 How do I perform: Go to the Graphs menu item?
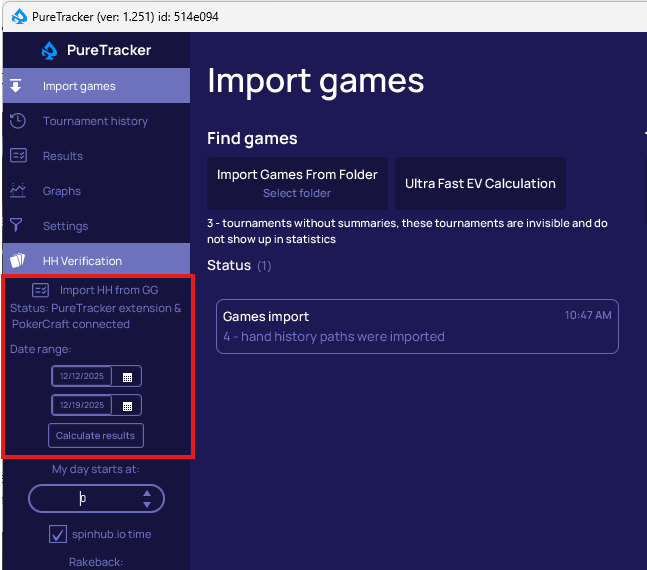(62, 191)
